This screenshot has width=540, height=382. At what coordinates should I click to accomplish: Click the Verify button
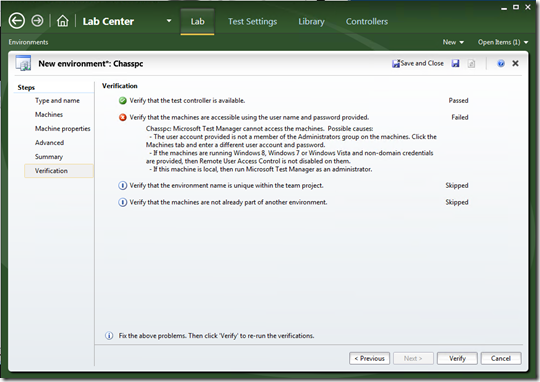point(457,358)
